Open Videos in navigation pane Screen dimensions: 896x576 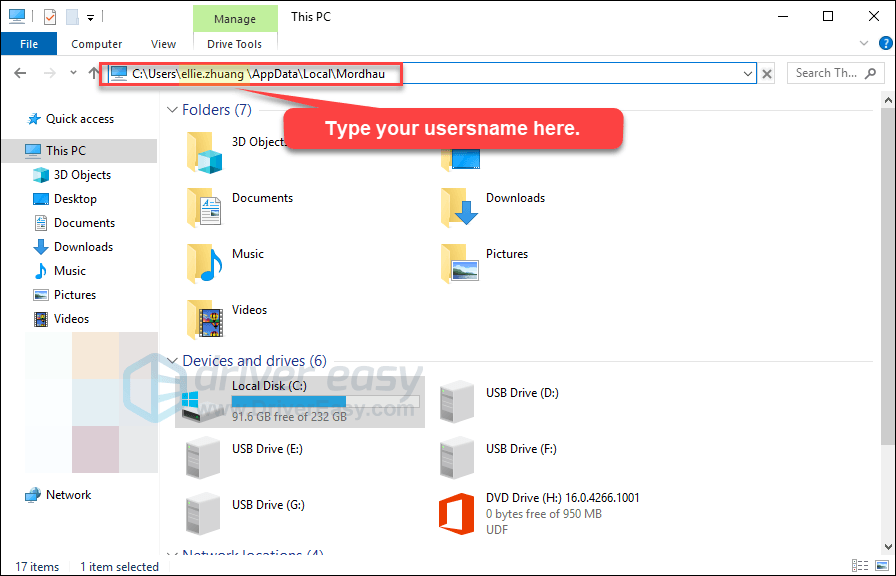(71, 319)
